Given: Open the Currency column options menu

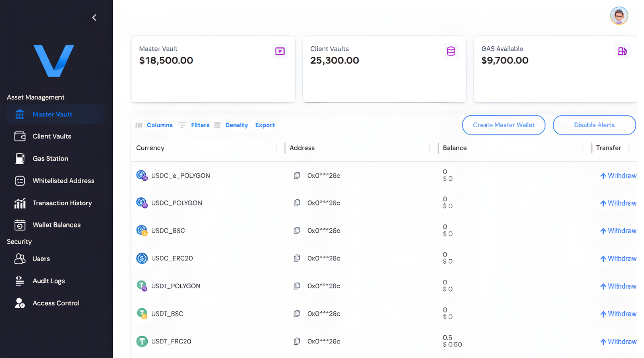Looking at the screenshot, I should 276,148.
